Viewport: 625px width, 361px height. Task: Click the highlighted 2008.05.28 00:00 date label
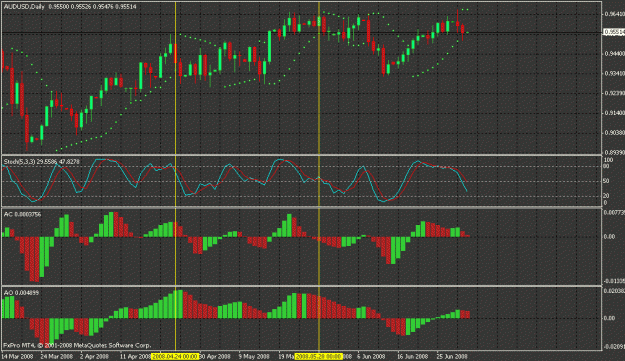point(319,356)
